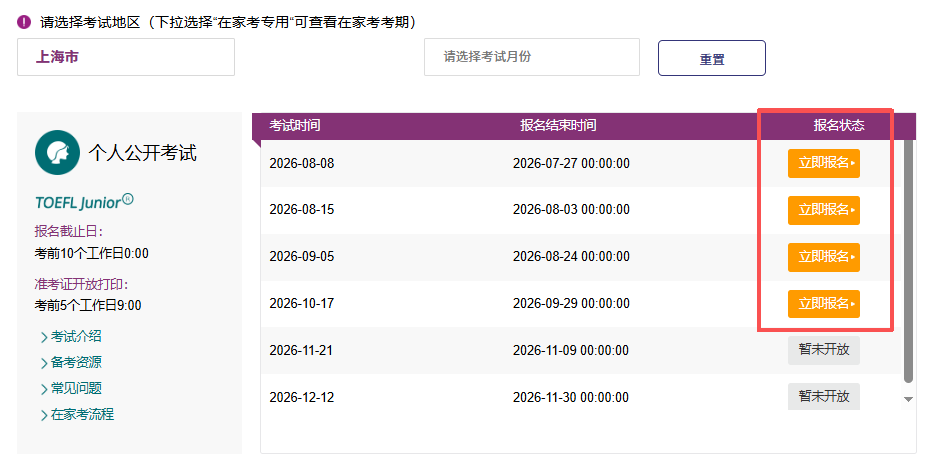Open the 考试介绍 link
Image resolution: width=947 pixels, height=468 pixels.
(x=76, y=336)
